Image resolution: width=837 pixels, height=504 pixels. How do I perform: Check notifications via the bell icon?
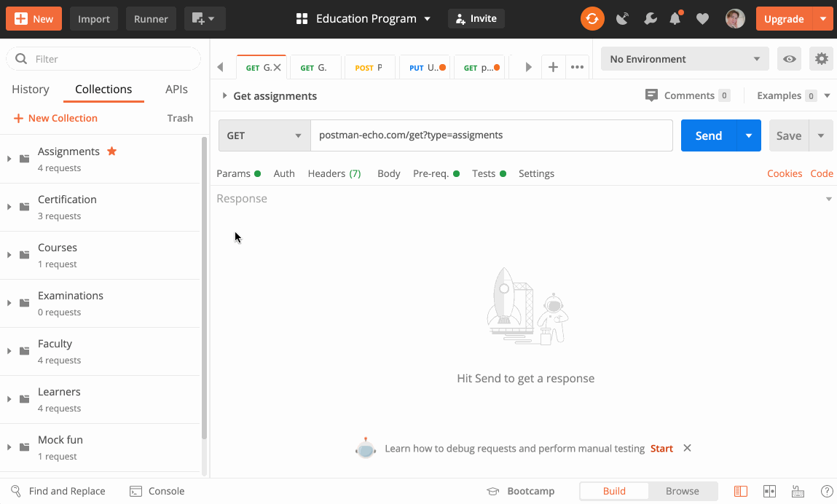click(675, 18)
